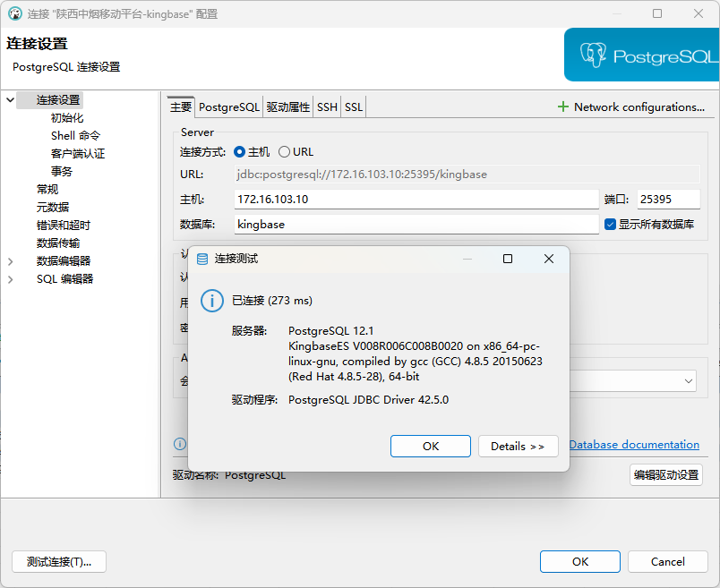This screenshot has width=720, height=588.
Task: Click OK in the 连接测试 dialog
Action: click(x=431, y=447)
